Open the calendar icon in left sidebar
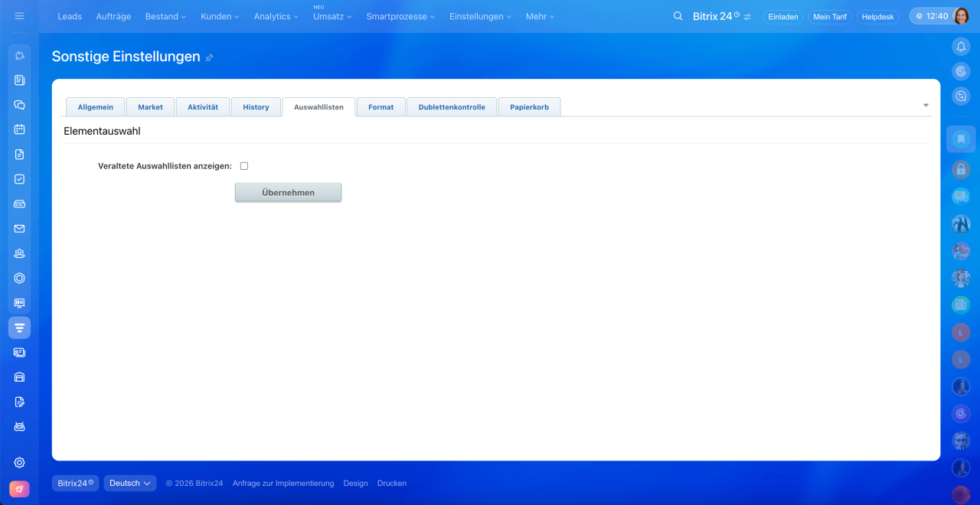980x505 pixels. pyautogui.click(x=19, y=129)
